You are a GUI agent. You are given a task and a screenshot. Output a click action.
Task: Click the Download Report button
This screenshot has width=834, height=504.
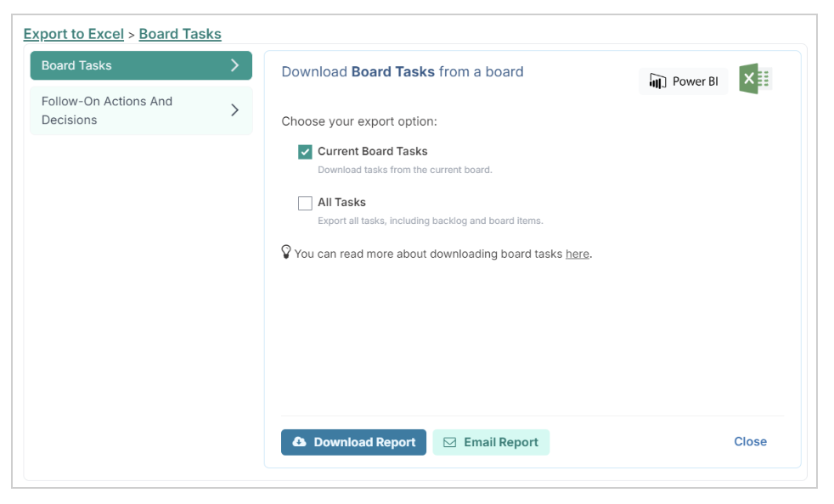pyautogui.click(x=353, y=442)
